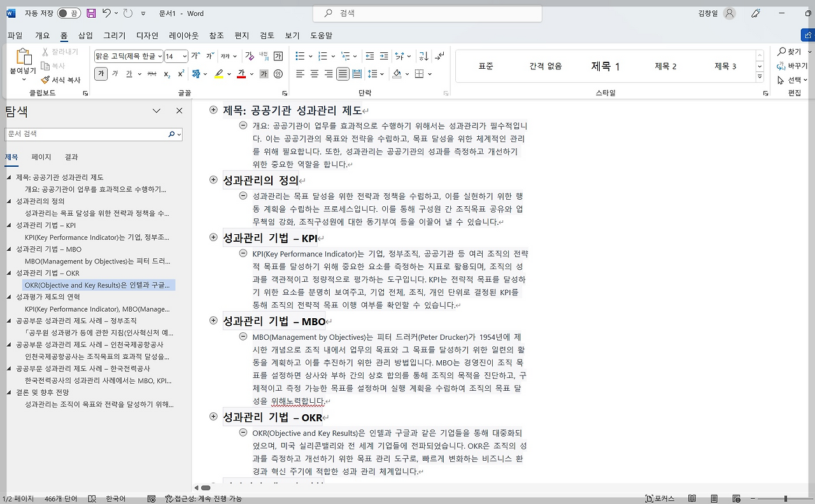
Task: Open Read Mode from status bar
Action: pyautogui.click(x=691, y=499)
